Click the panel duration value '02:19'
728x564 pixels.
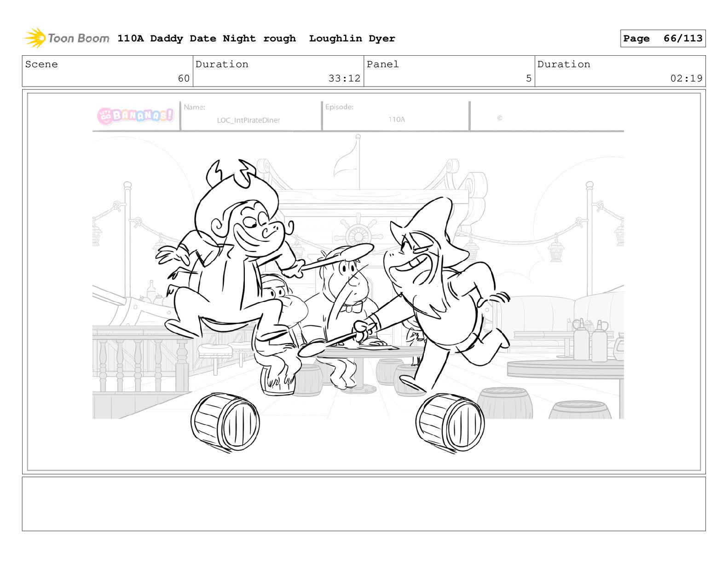[x=686, y=78]
